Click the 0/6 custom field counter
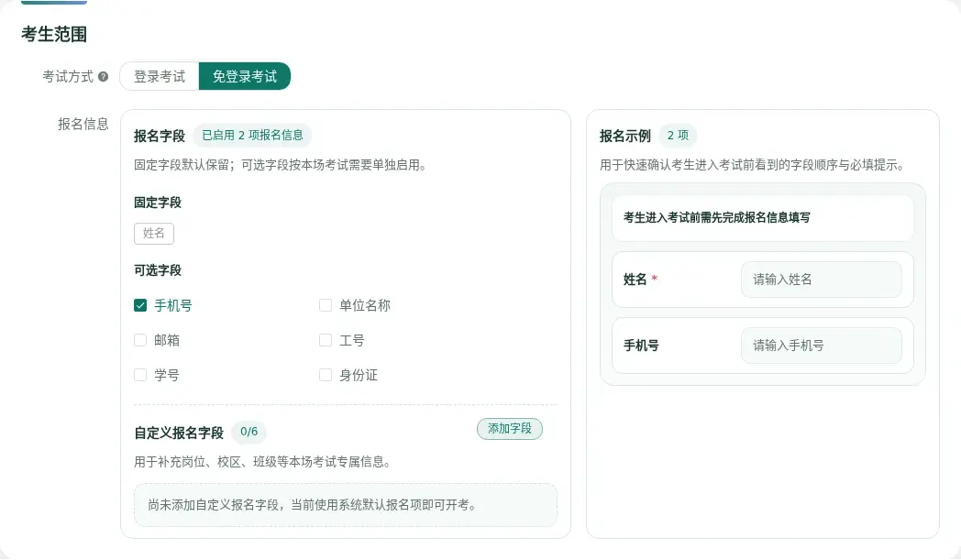This screenshot has height=560, width=961. (249, 432)
